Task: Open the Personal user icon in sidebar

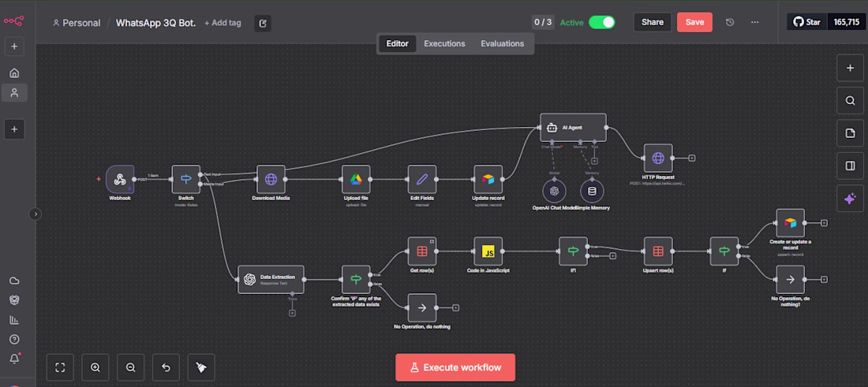Action: coord(14,93)
